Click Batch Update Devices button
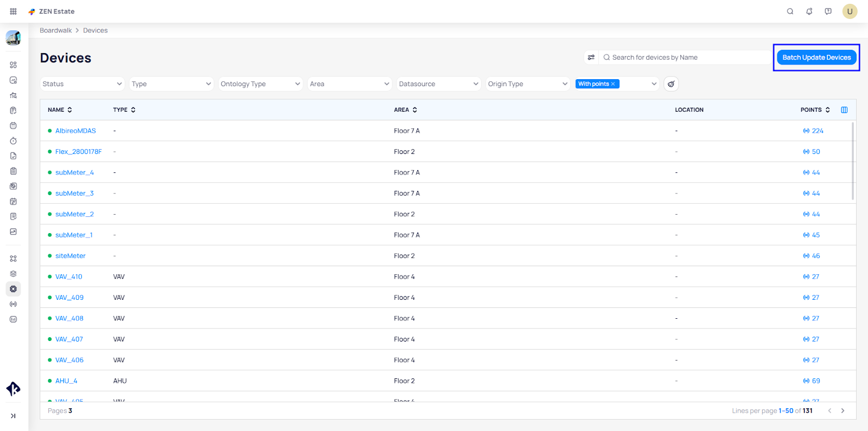This screenshot has height=431, width=868. (816, 57)
